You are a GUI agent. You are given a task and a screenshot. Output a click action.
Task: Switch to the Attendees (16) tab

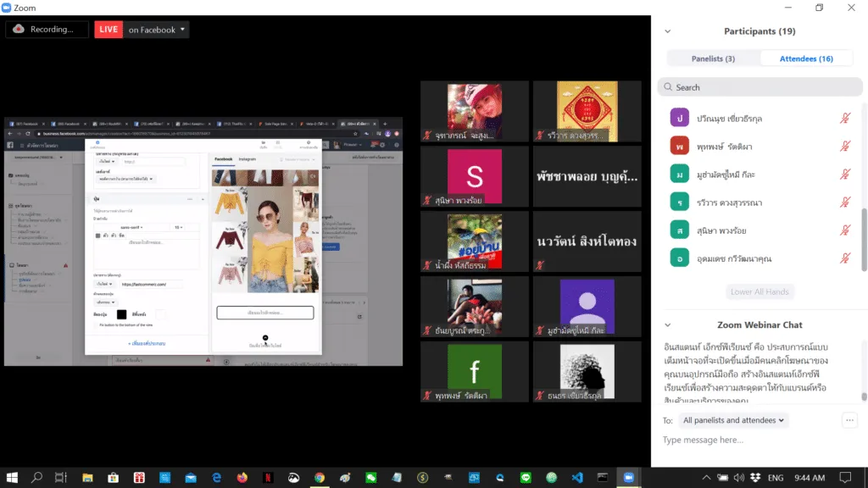click(806, 58)
